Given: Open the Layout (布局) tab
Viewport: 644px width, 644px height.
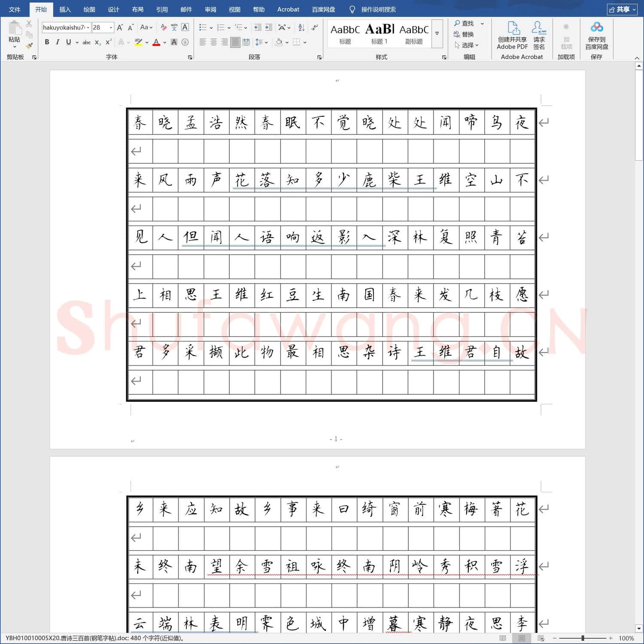Looking at the screenshot, I should click(x=138, y=9).
